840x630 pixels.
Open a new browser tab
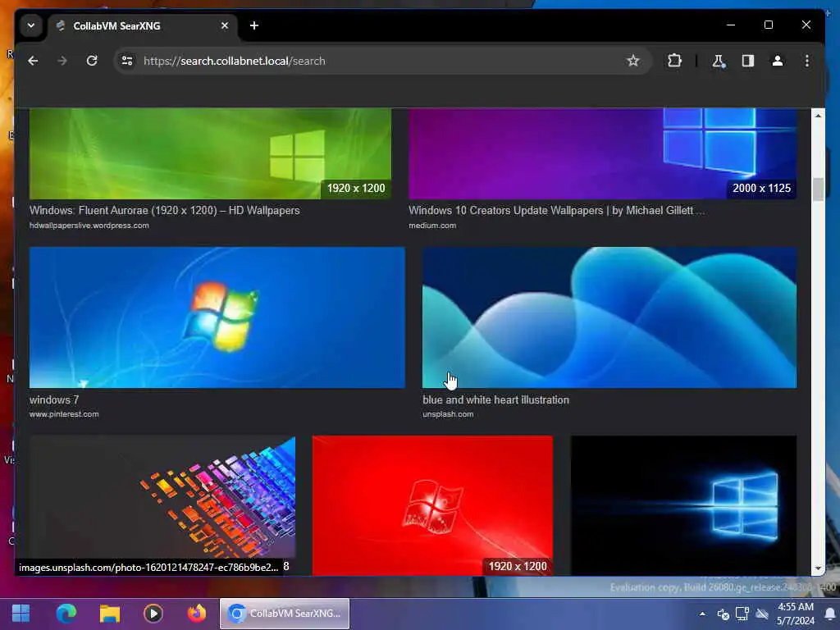(254, 25)
